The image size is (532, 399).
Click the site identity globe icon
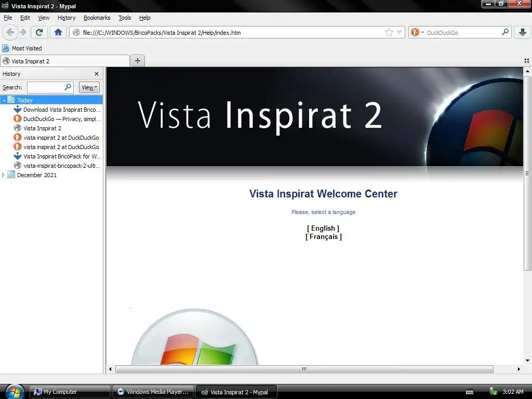[x=77, y=33]
